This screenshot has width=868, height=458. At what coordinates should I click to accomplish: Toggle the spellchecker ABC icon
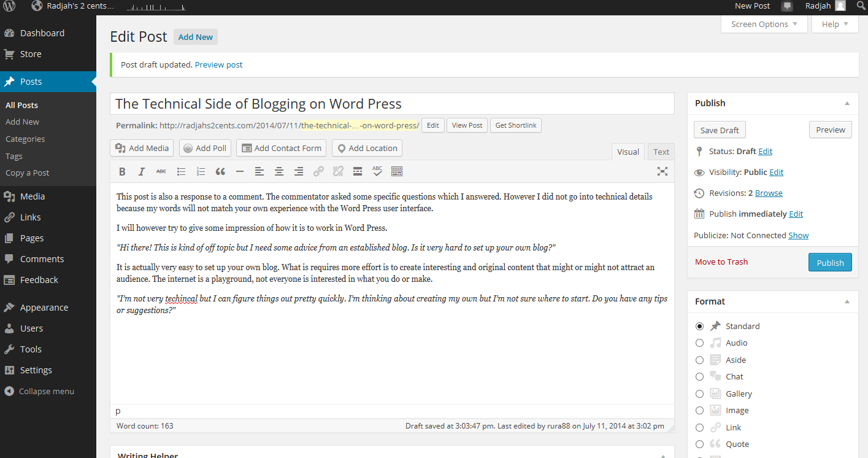[377, 172]
